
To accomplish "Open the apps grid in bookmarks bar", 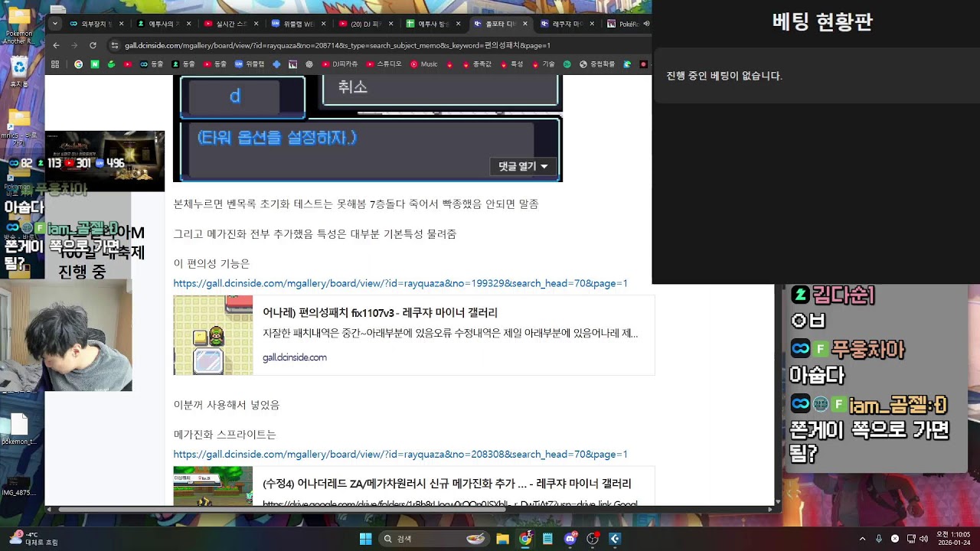I will 55,64.
